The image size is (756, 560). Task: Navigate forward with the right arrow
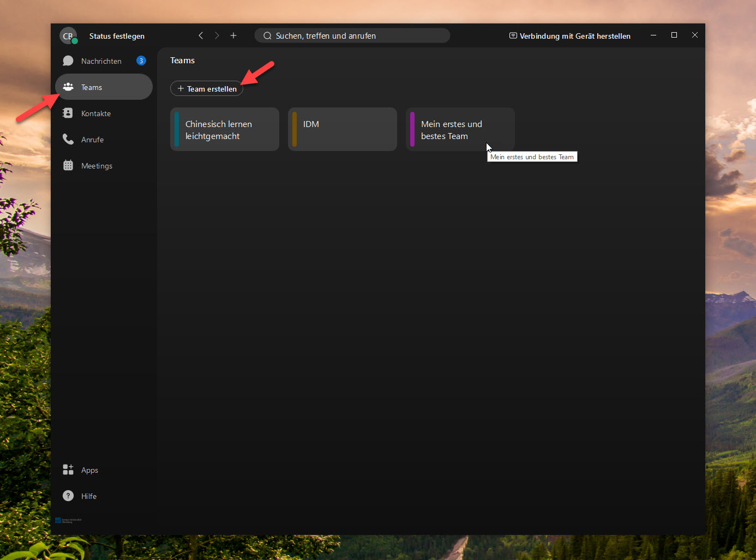pyautogui.click(x=217, y=35)
